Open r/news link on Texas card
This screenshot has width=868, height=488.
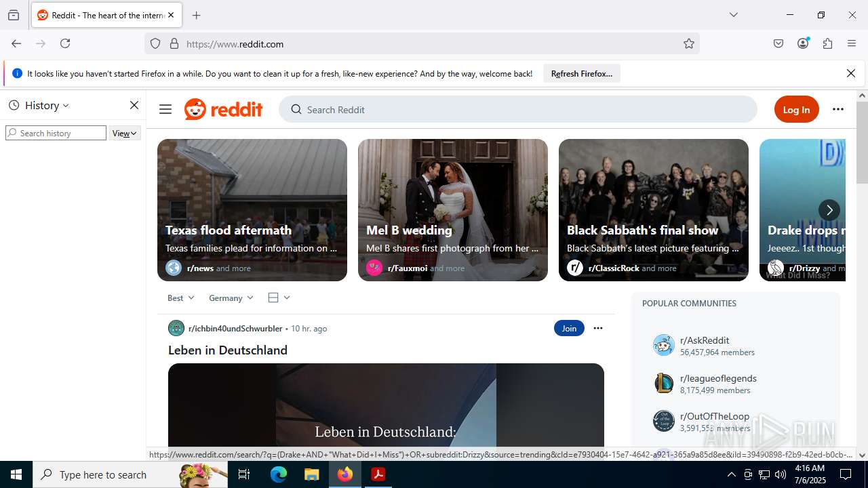pos(200,268)
